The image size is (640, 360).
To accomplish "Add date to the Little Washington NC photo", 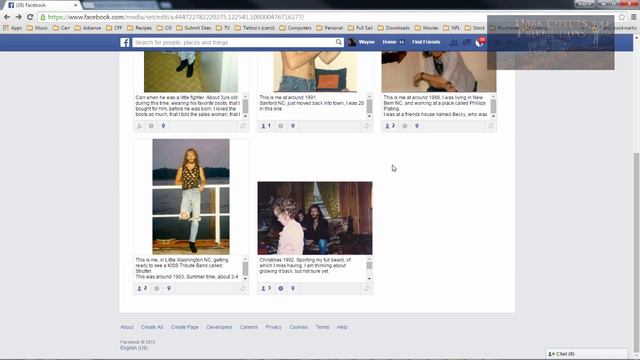I will click(x=157, y=289).
